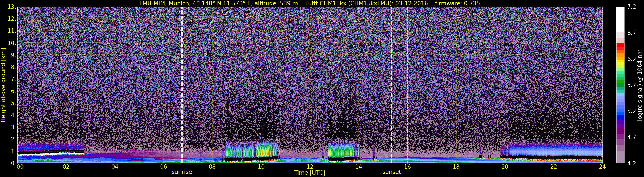Click the y-axis tick label '13.'
This screenshot has height=177, width=644.
pyautogui.click(x=12, y=7)
